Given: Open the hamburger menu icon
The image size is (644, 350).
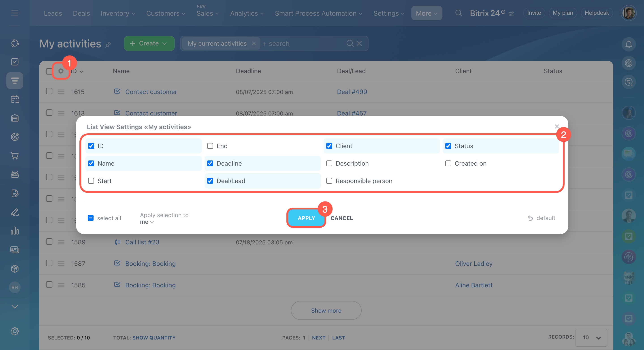Looking at the screenshot, I should tap(15, 13).
